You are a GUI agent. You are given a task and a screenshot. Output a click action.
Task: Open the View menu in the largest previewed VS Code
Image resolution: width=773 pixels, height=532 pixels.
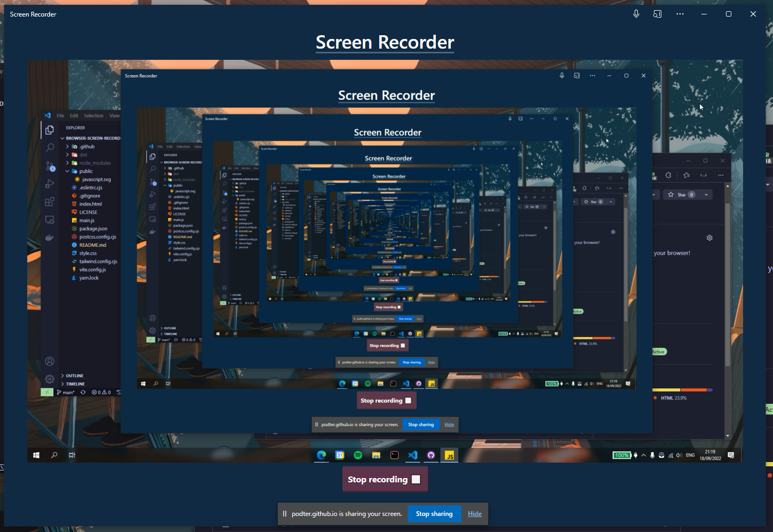pyautogui.click(x=114, y=115)
